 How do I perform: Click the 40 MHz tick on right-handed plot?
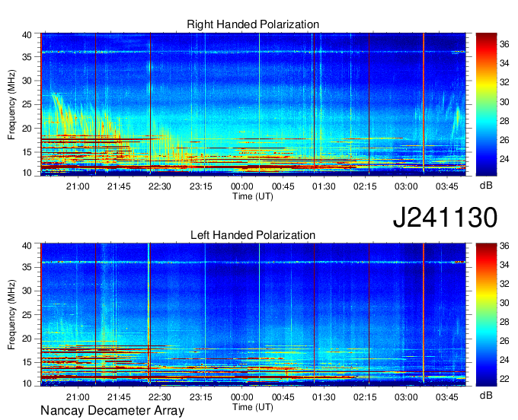click(27, 35)
